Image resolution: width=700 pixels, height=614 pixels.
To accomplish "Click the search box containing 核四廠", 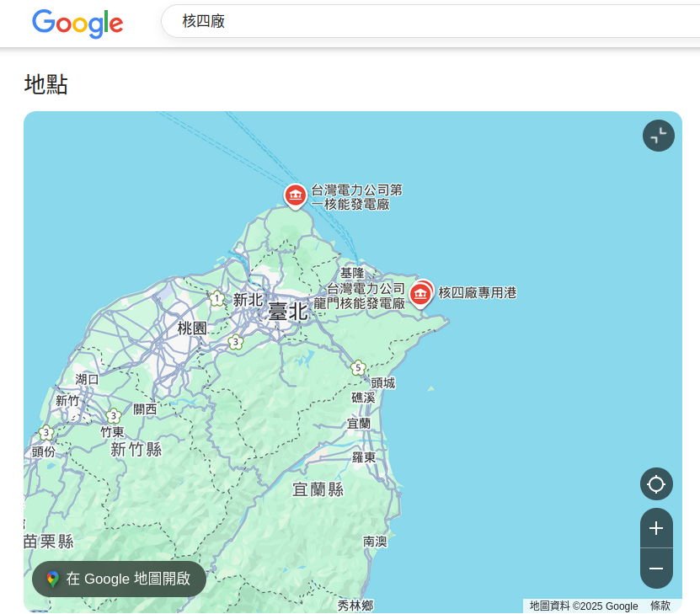I will (430, 21).
